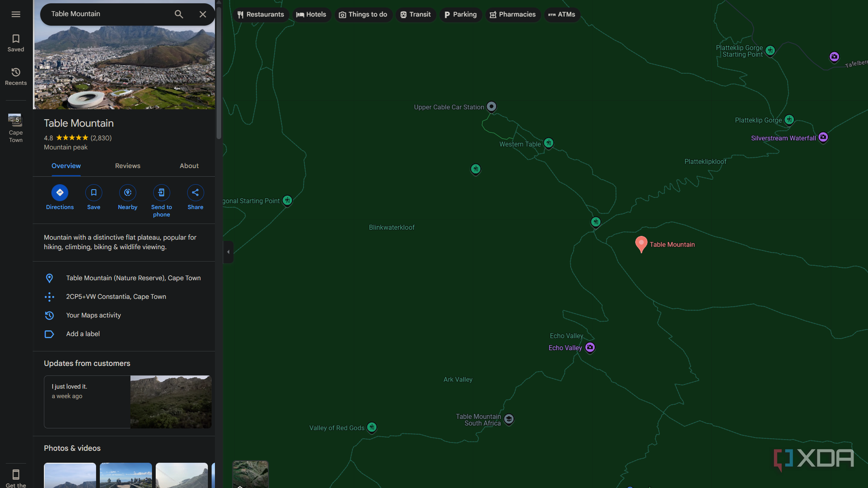Click the Valley of Red Gods marker
Viewport: 868px width, 488px height.
pos(372,427)
